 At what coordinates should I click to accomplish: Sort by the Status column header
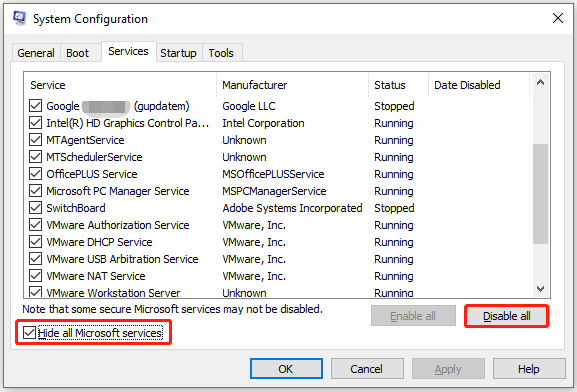point(399,85)
